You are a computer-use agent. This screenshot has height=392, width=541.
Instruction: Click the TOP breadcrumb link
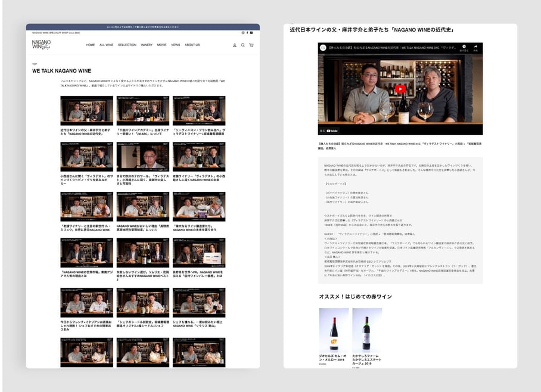tap(34, 64)
